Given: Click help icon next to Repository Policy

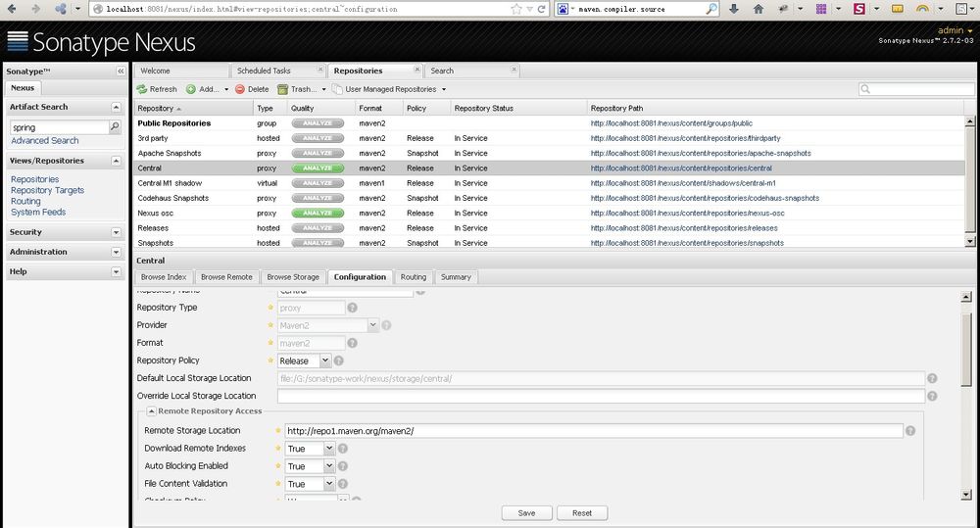Looking at the screenshot, I should point(339,360).
